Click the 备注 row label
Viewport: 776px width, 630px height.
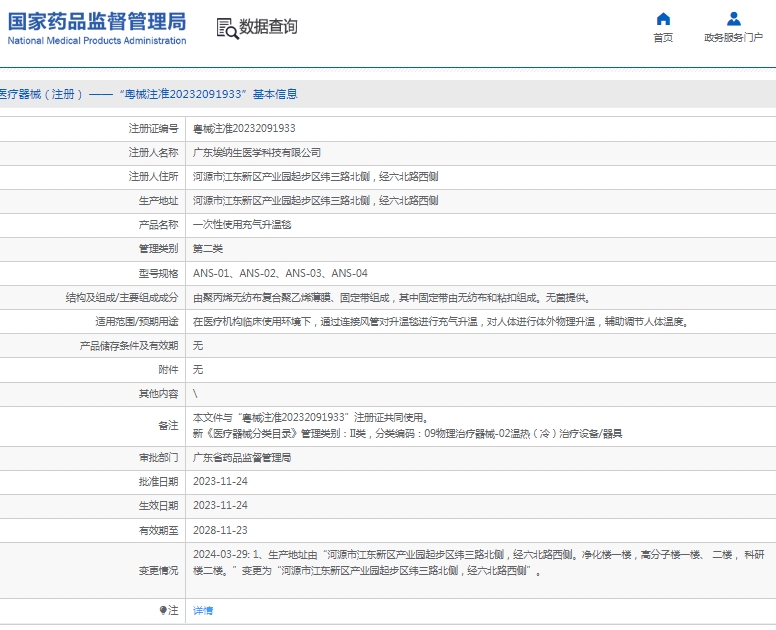click(x=168, y=426)
